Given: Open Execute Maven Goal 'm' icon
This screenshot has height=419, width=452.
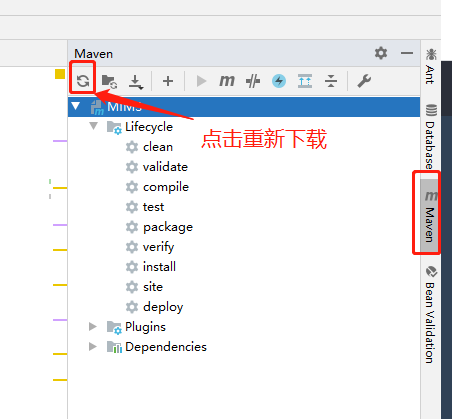Looking at the screenshot, I should pyautogui.click(x=227, y=81).
